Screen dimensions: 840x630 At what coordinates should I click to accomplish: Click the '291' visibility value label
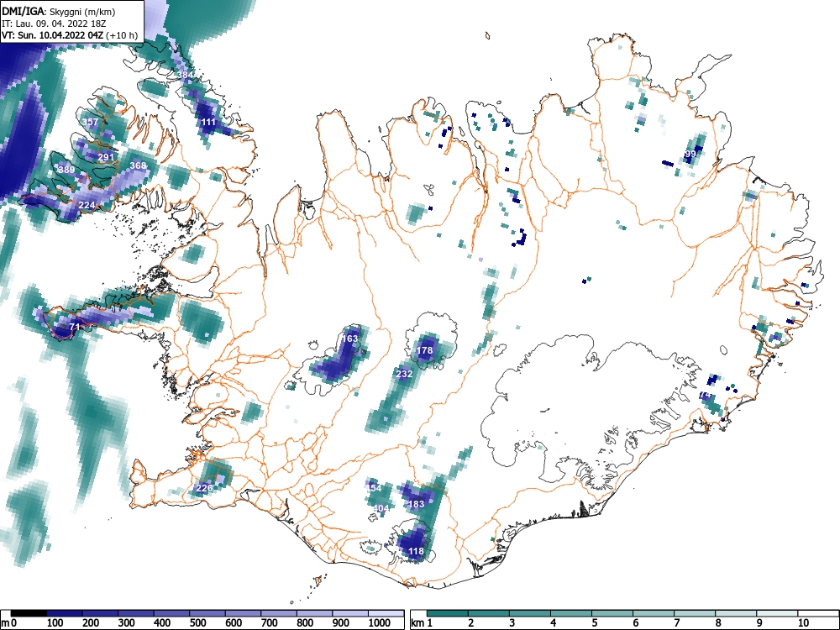(x=106, y=158)
